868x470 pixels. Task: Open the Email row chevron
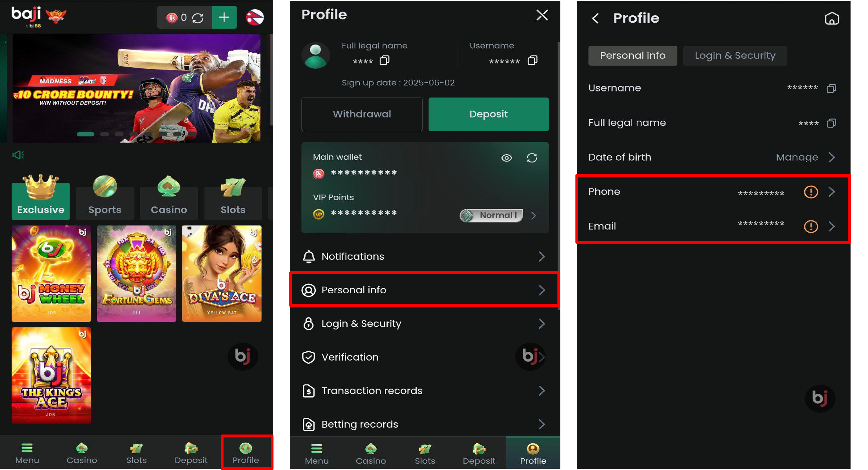pyautogui.click(x=832, y=226)
